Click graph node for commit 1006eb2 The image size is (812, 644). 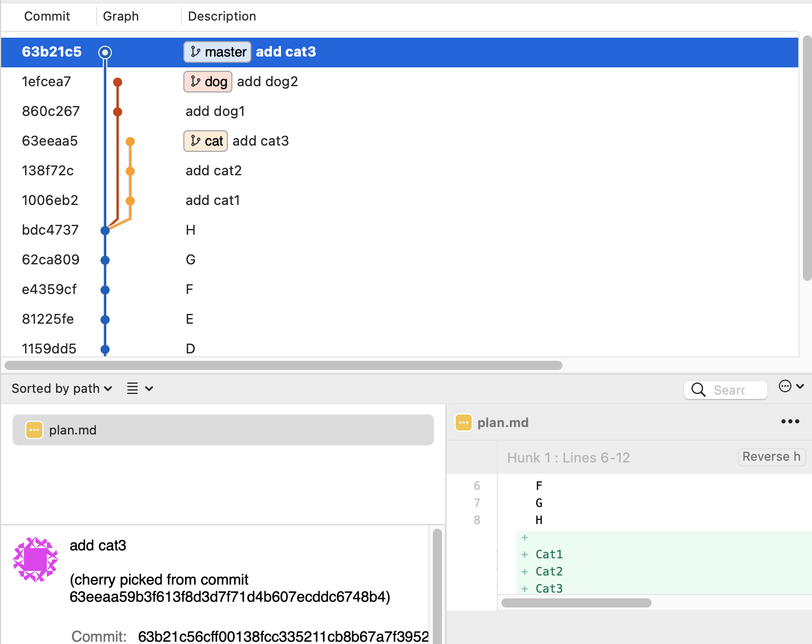click(130, 201)
